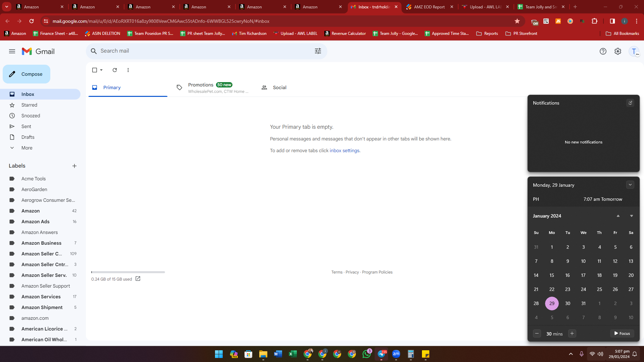Go to next month in calendar
The image size is (644, 362).
632,216
